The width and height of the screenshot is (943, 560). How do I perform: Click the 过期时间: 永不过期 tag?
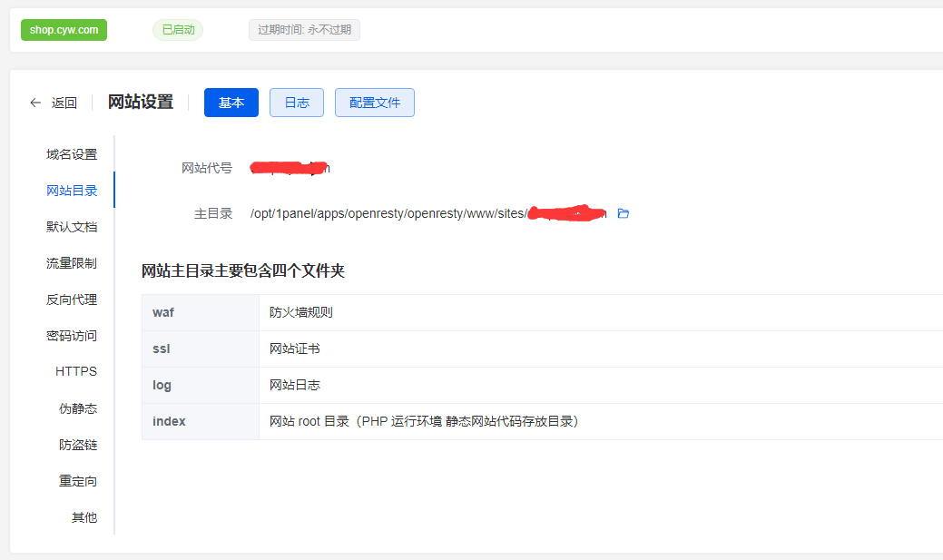point(304,30)
